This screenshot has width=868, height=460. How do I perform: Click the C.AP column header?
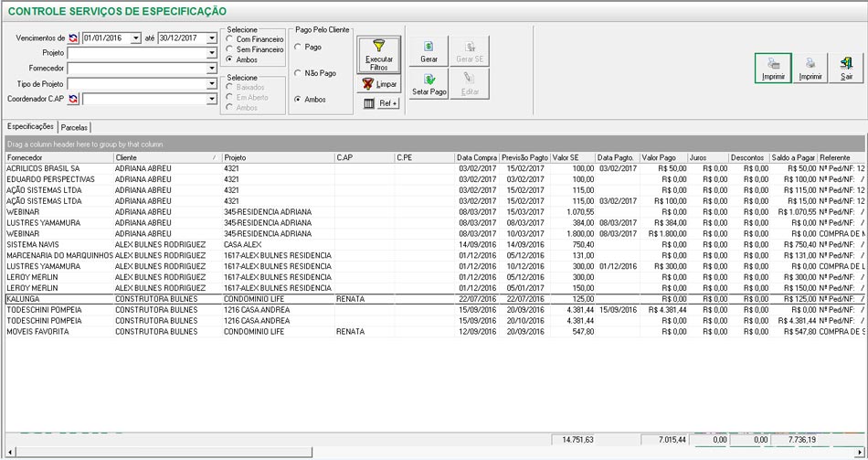[x=365, y=158]
